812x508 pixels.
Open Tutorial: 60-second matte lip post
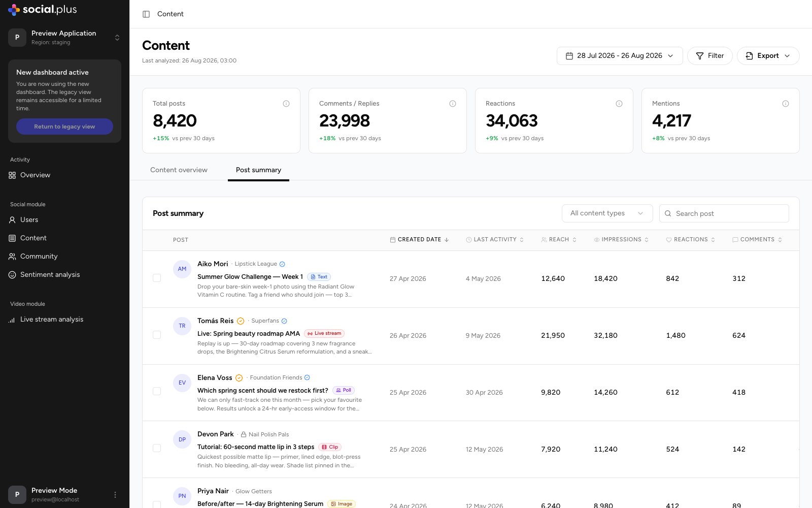click(256, 447)
